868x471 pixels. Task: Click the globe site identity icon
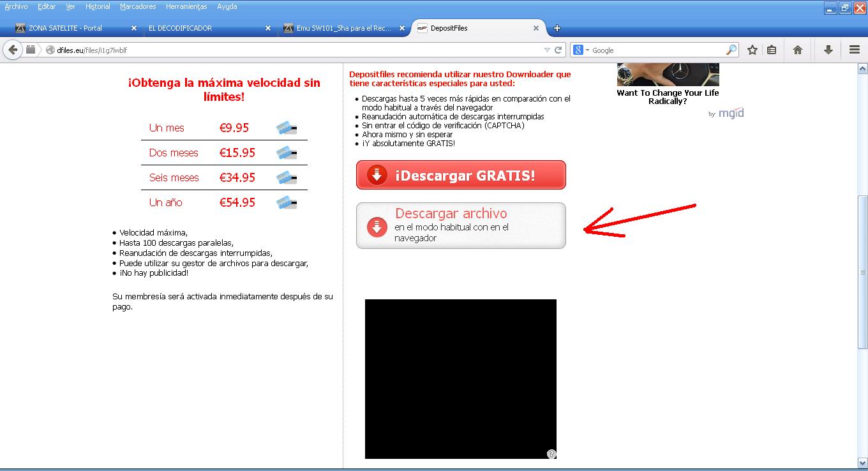point(50,50)
